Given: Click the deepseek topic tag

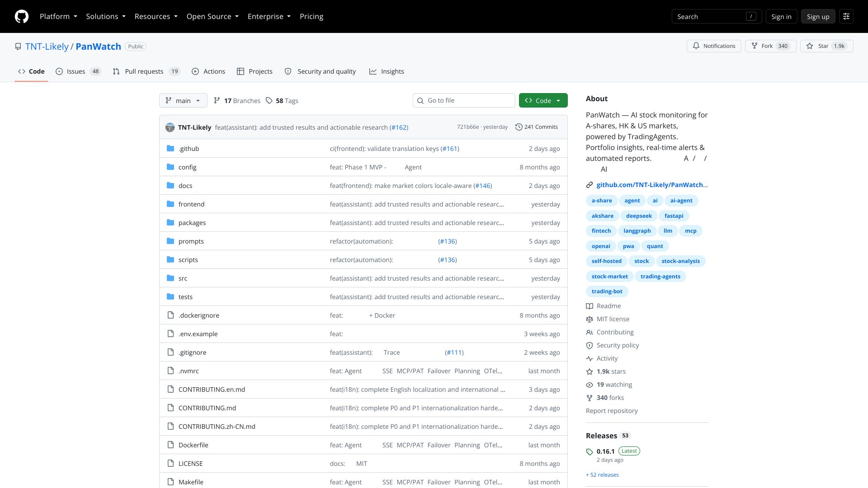Looking at the screenshot, I should tap(639, 216).
